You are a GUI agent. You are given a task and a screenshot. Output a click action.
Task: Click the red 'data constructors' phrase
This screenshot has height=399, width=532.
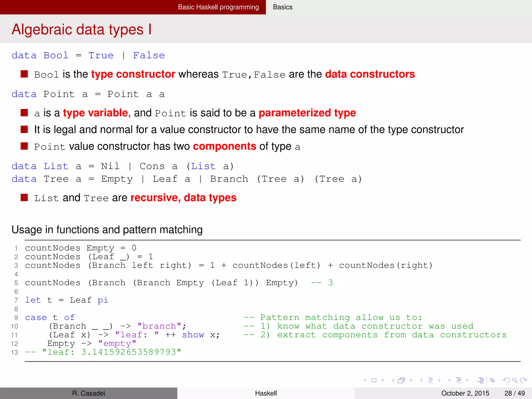(370, 74)
